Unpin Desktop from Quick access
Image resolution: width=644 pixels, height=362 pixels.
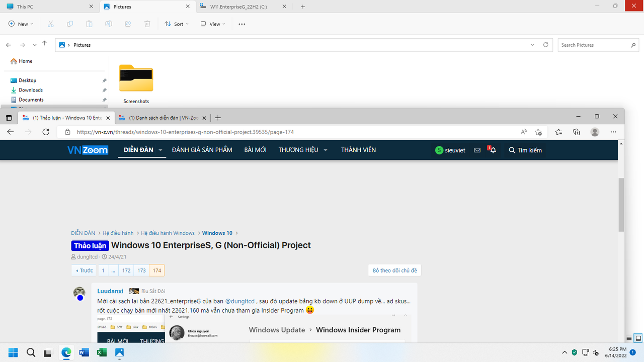[104, 80]
